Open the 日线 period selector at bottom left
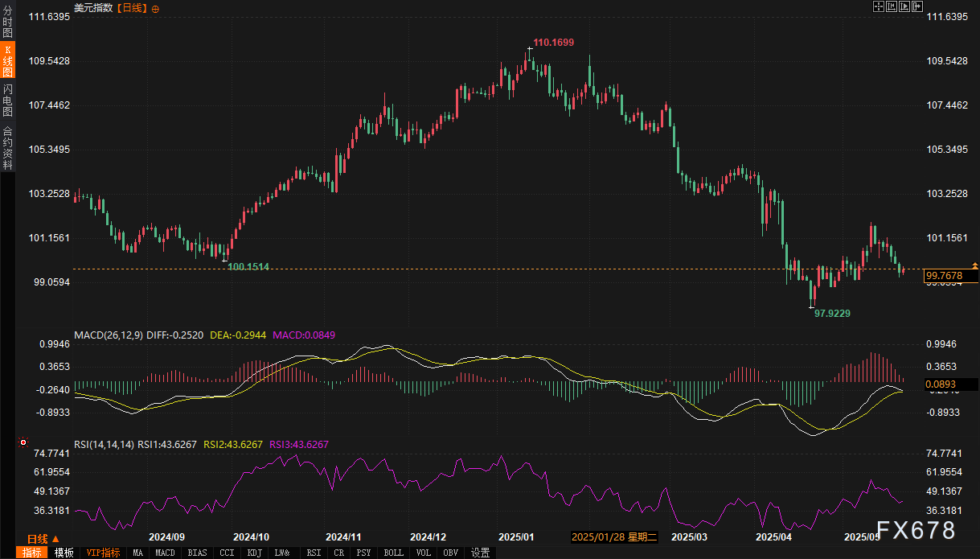 click(x=39, y=539)
